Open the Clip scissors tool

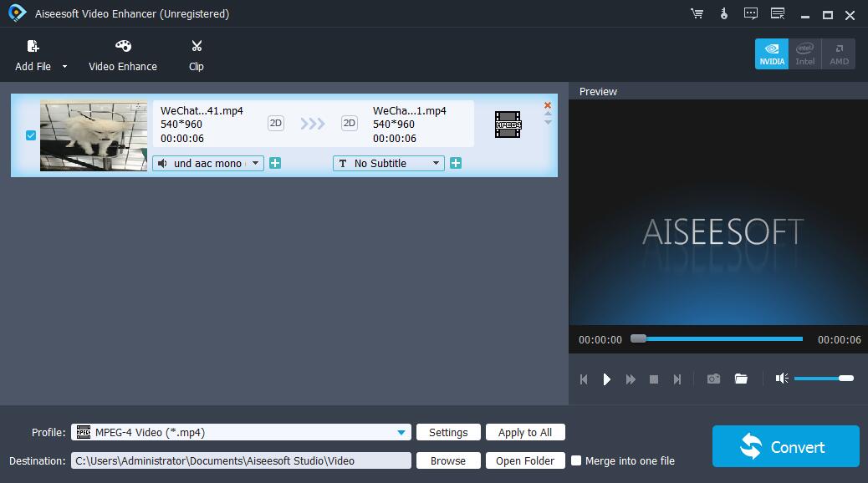point(197,55)
